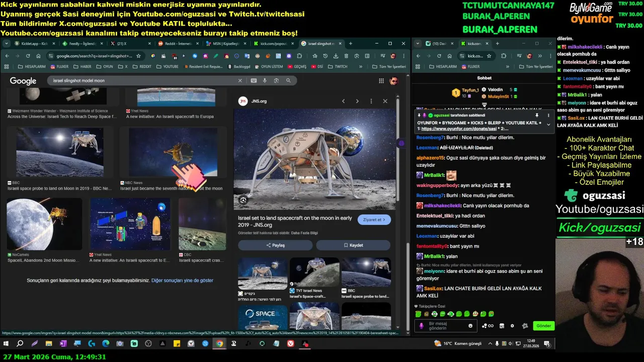Screen dimensions: 644x362
Task: Click the Google search text field
Action: click(x=143, y=80)
